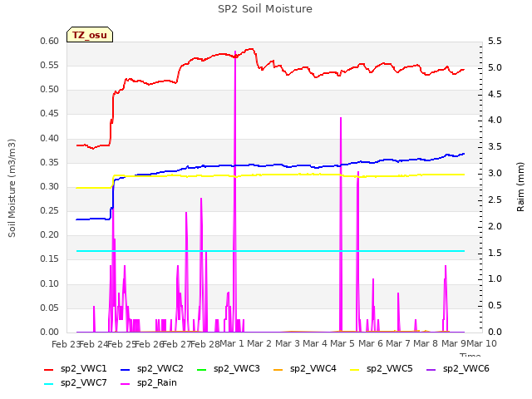Click the 0.15 left axis tick value

50,259
